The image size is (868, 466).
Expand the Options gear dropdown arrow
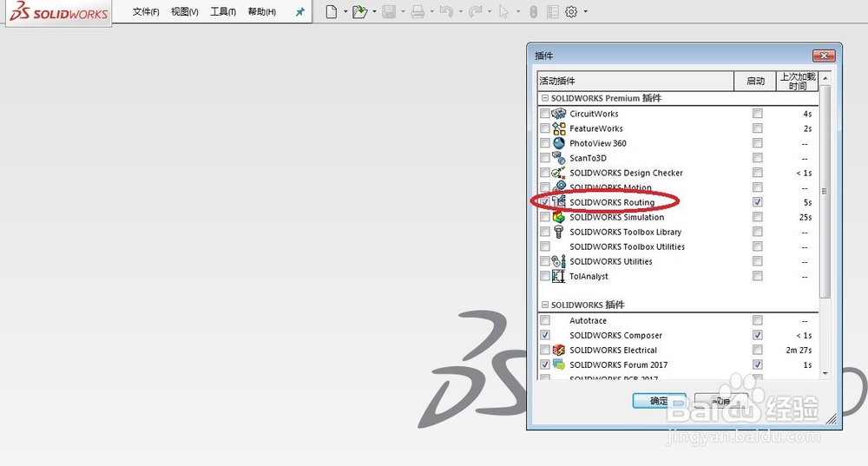point(586,11)
